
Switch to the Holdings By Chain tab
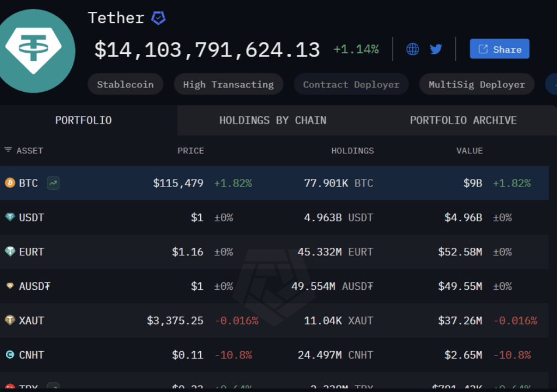pyautogui.click(x=273, y=120)
